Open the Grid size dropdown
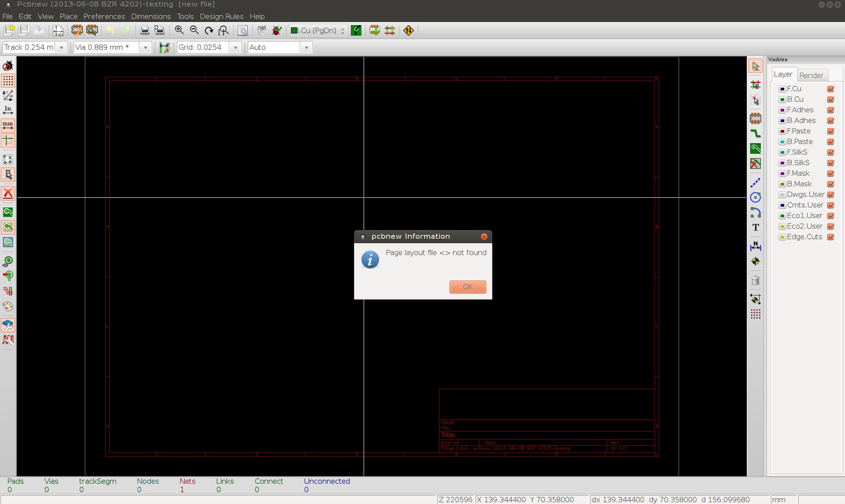The image size is (845, 504). coord(235,48)
